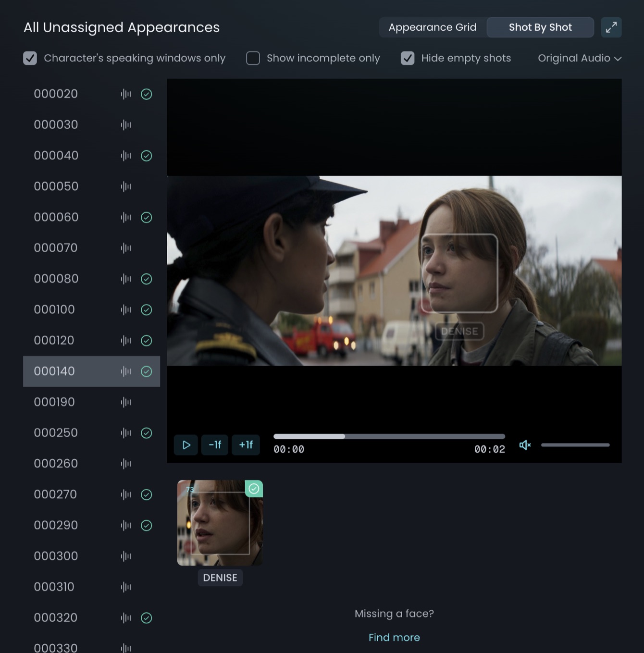Click the fullscreen expand arrows icon

click(x=611, y=27)
